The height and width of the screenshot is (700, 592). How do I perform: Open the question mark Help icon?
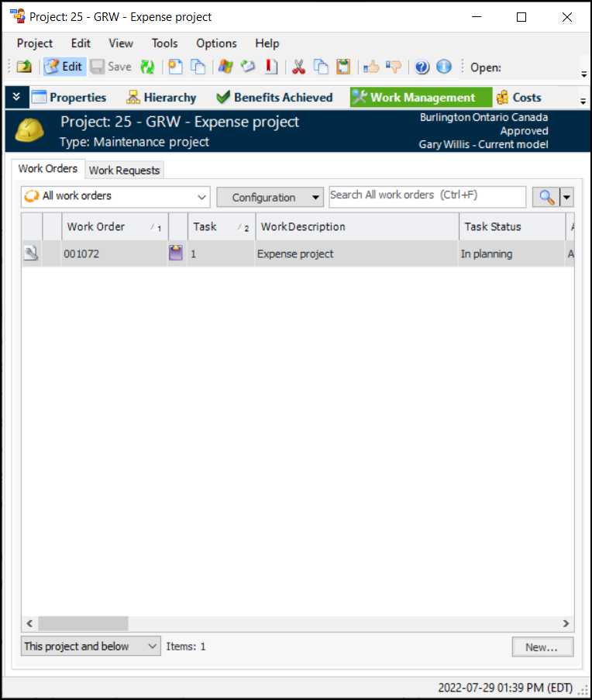click(x=422, y=67)
